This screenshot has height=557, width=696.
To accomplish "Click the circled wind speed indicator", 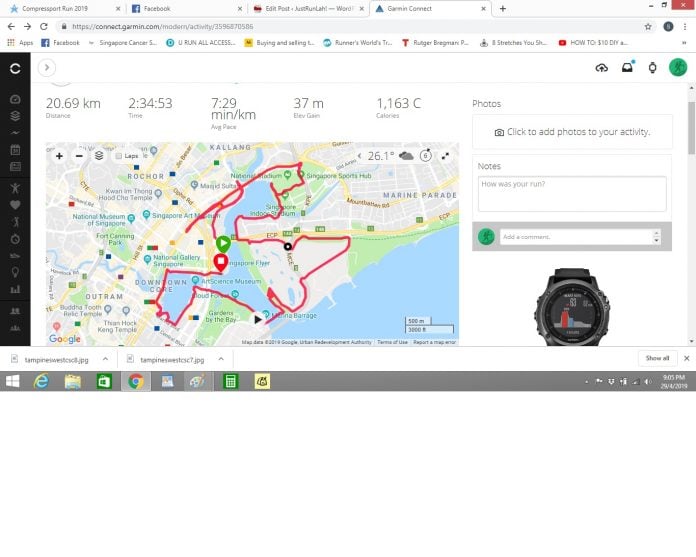I will tap(426, 155).
